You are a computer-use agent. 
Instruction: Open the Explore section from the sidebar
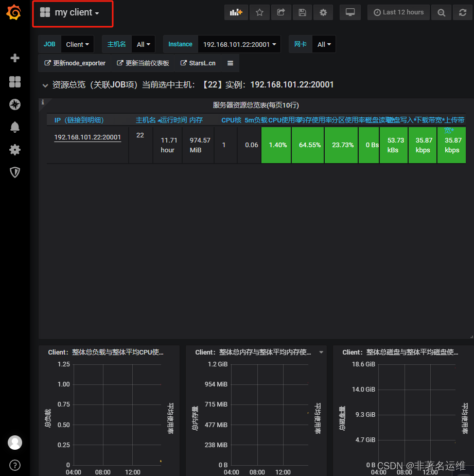(x=15, y=104)
